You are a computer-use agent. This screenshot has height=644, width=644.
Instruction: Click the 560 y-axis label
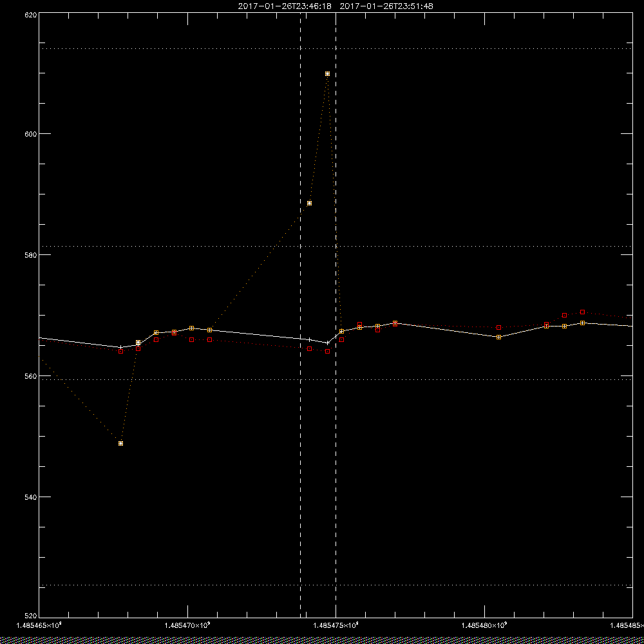[x=31, y=376]
